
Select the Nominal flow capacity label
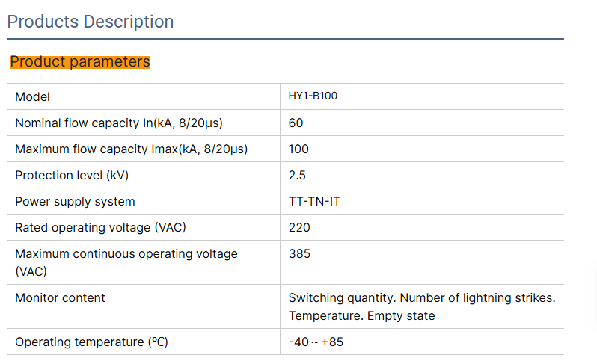tap(119, 123)
